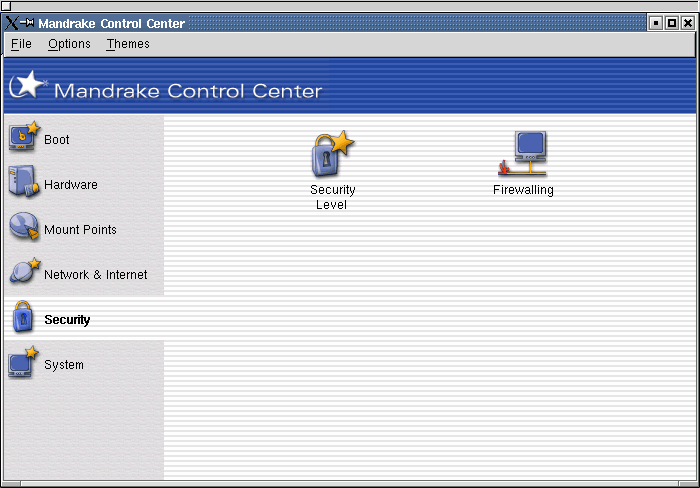This screenshot has width=700, height=488.
Task: Click the X window menu icon in titlebar
Action: tap(12, 23)
